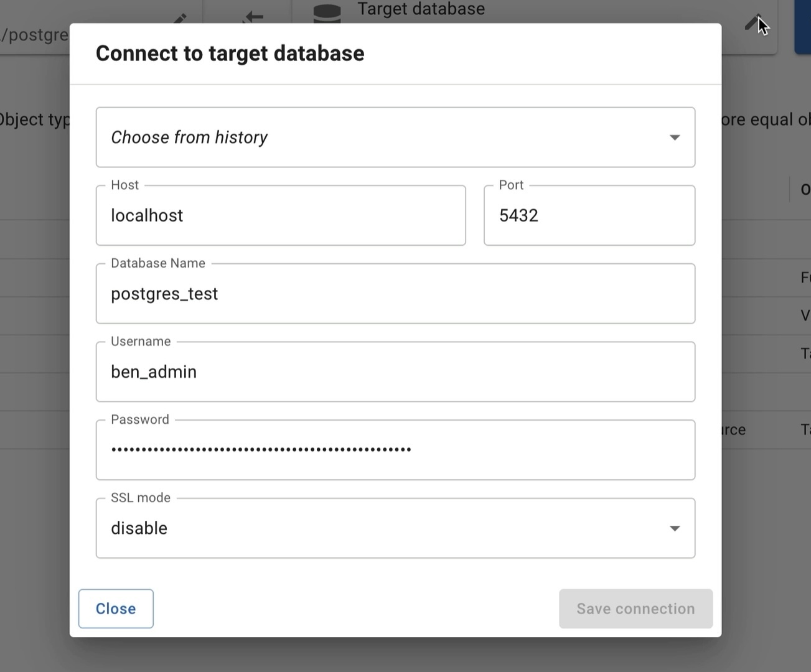This screenshot has height=672, width=811.
Task: Open the SSL mode dropdown arrow
Action: [674, 528]
